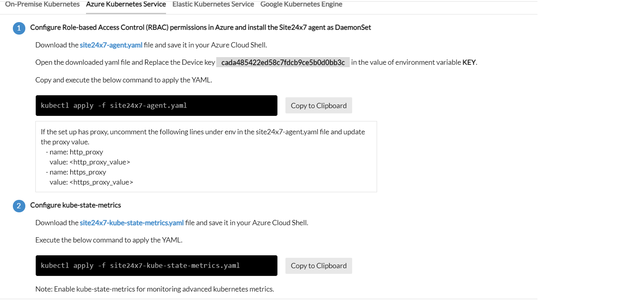Click the 'value: <http_proxy_value>' line
Viewport: 644px width, 302px height.
90,162
